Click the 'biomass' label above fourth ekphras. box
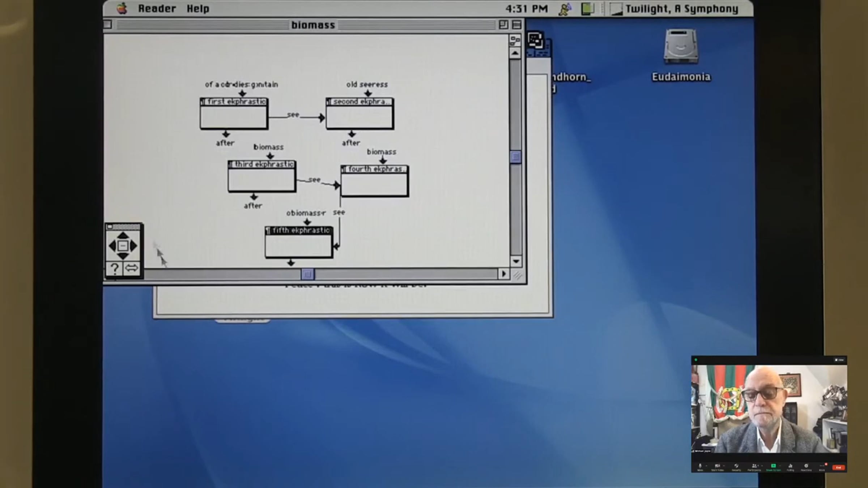The width and height of the screenshot is (868, 488). coord(382,152)
